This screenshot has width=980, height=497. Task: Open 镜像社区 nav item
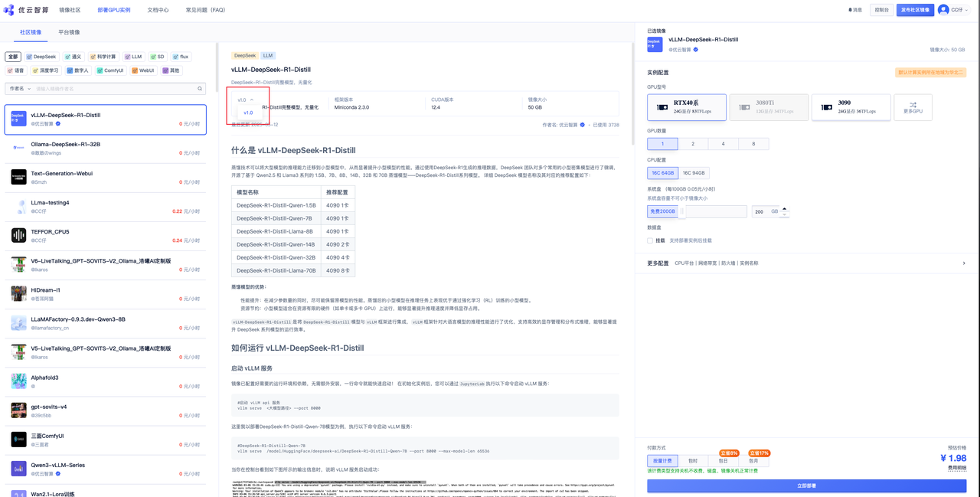(x=70, y=10)
